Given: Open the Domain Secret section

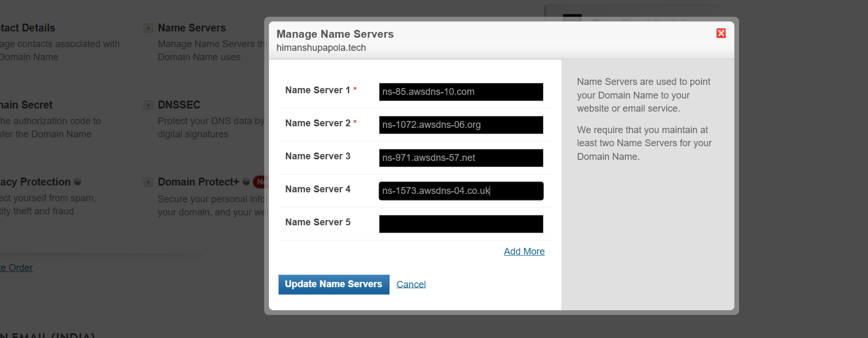Looking at the screenshot, I should pyautogui.click(x=26, y=105).
